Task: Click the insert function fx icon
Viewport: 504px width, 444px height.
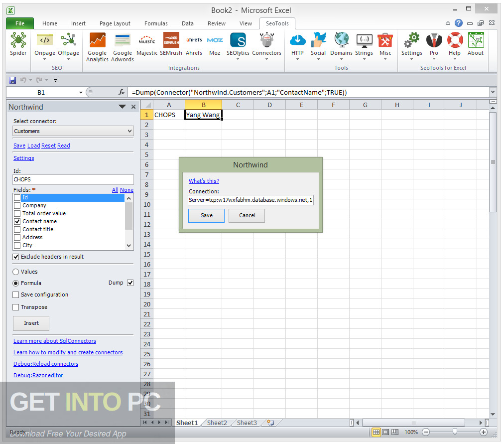Action: pyautogui.click(x=122, y=93)
